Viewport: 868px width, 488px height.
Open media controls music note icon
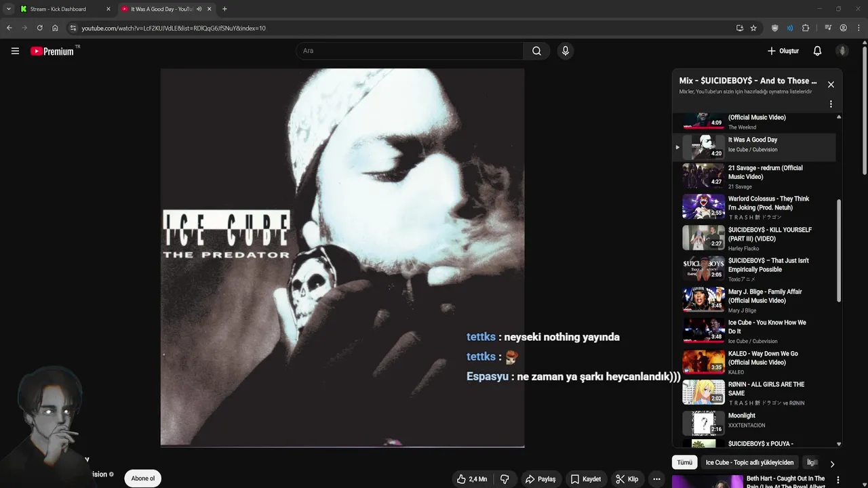[x=828, y=28]
